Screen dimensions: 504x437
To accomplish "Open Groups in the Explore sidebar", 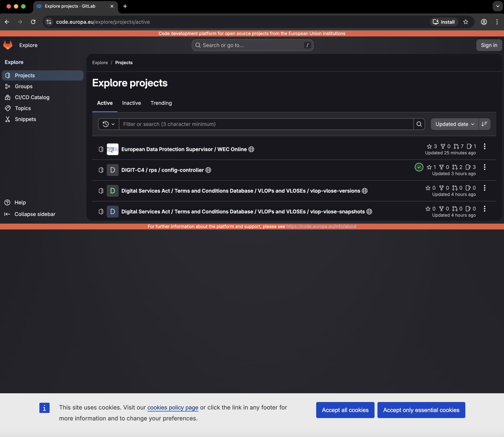I will [42, 86].
